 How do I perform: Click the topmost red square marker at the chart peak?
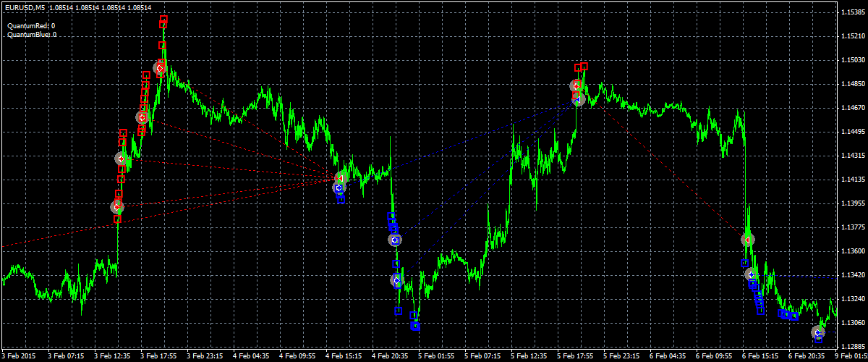(164, 20)
